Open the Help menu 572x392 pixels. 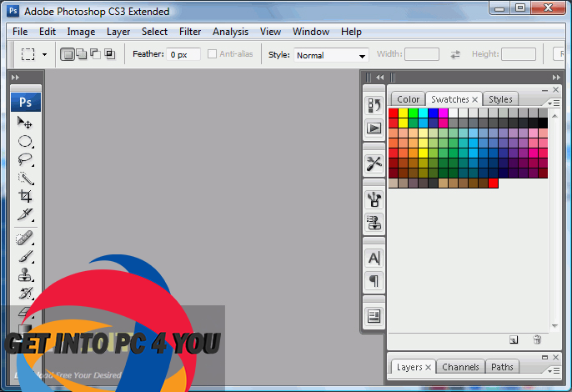pyautogui.click(x=351, y=32)
